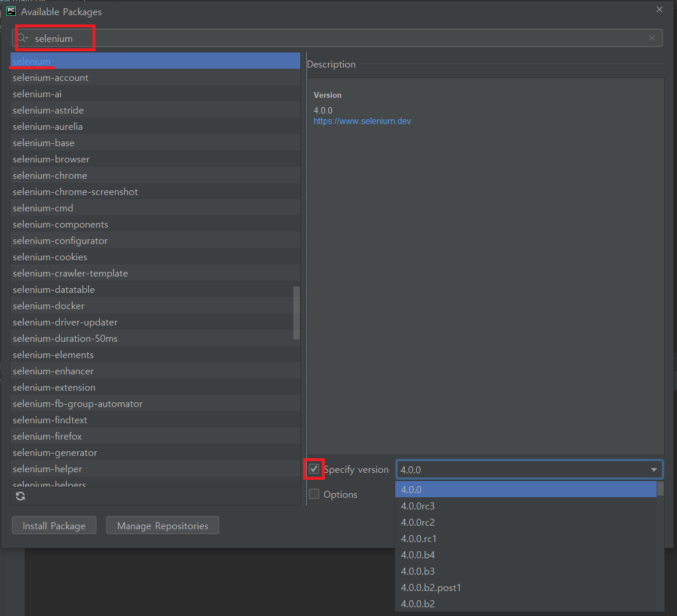The image size is (677, 616).
Task: Select selenium-chrome in the list
Action: pyautogui.click(x=155, y=175)
